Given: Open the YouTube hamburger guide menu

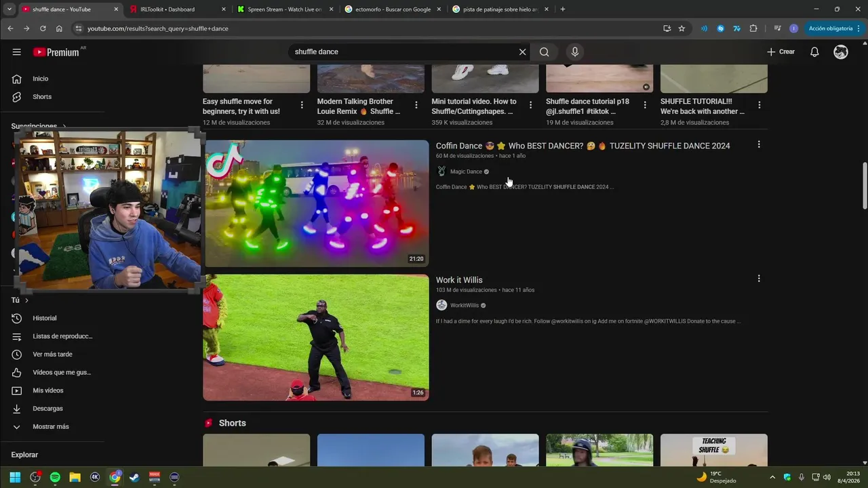Looking at the screenshot, I should (16, 52).
